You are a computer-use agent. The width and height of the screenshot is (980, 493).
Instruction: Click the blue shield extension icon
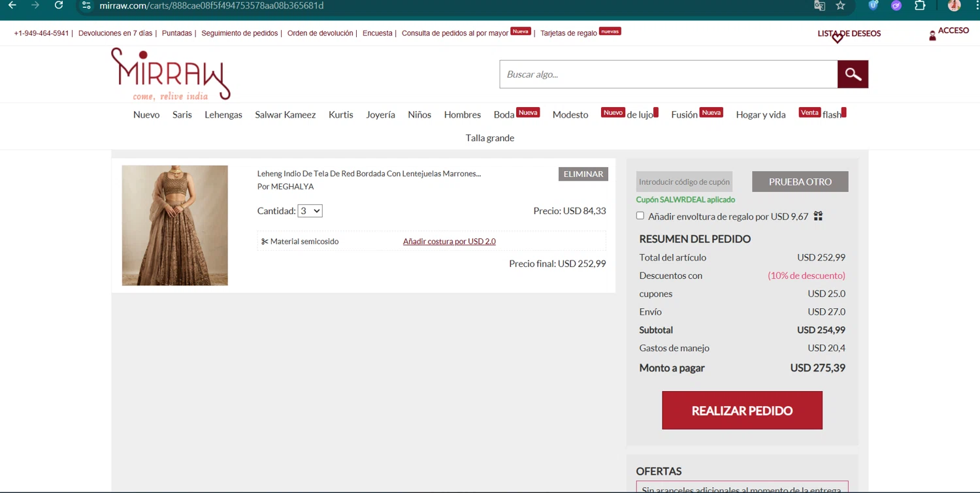[x=874, y=5]
